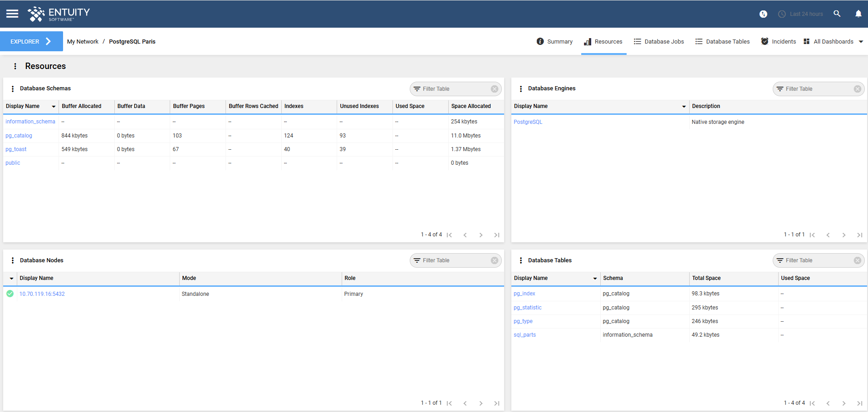Clear the Database Tables panel filter
This screenshot has width=868, height=412.
858,260
